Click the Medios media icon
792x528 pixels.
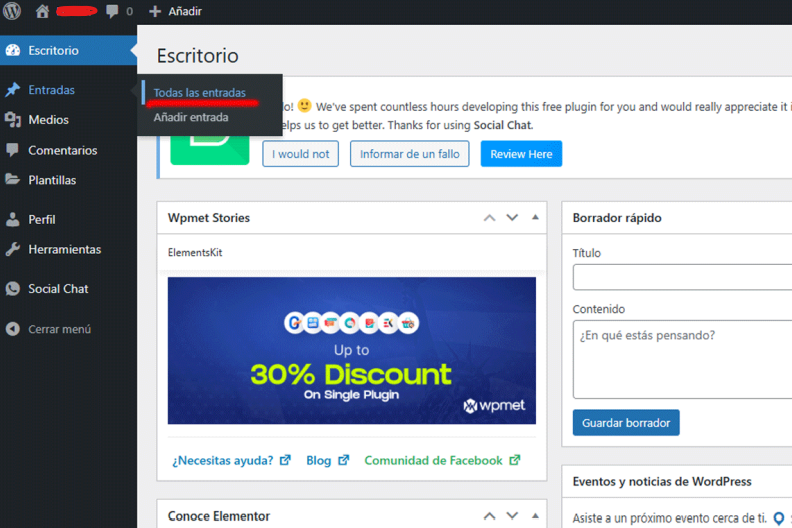click(x=13, y=120)
